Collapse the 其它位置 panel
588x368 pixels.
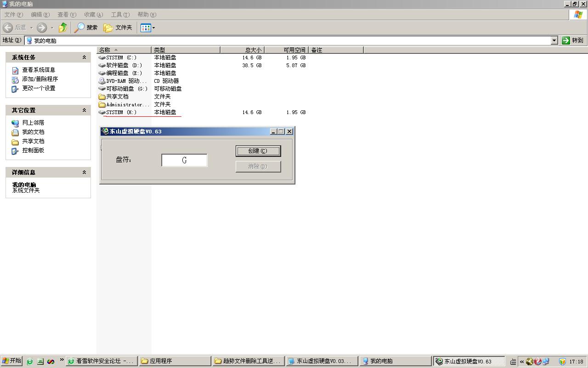84,110
